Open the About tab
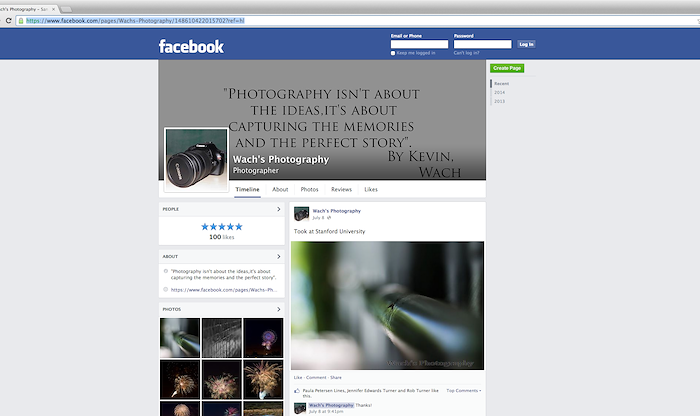700x416 pixels. 280,189
